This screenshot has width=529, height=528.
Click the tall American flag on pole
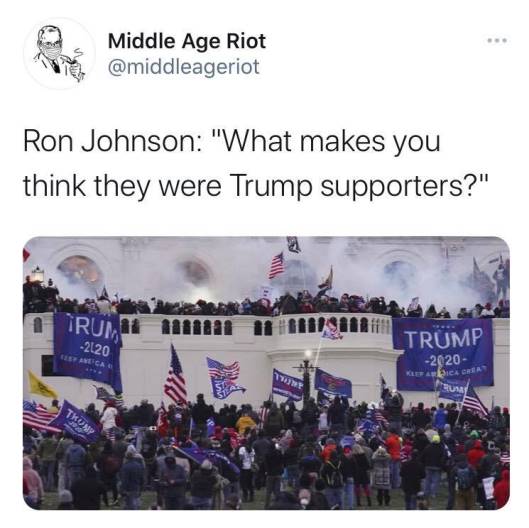coord(175,374)
